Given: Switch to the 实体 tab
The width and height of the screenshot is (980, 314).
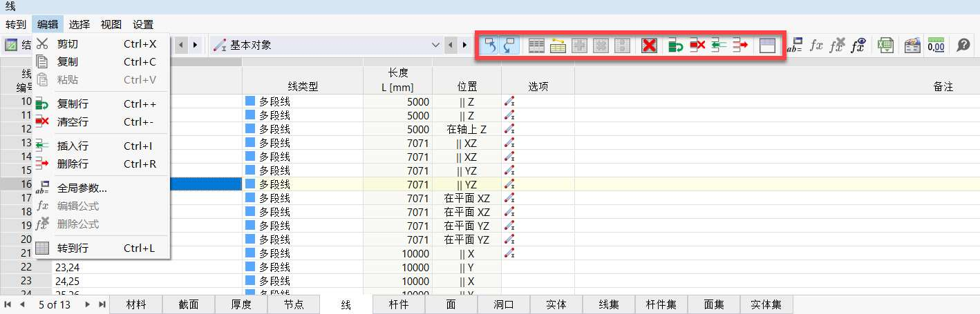Looking at the screenshot, I should coord(556,304).
